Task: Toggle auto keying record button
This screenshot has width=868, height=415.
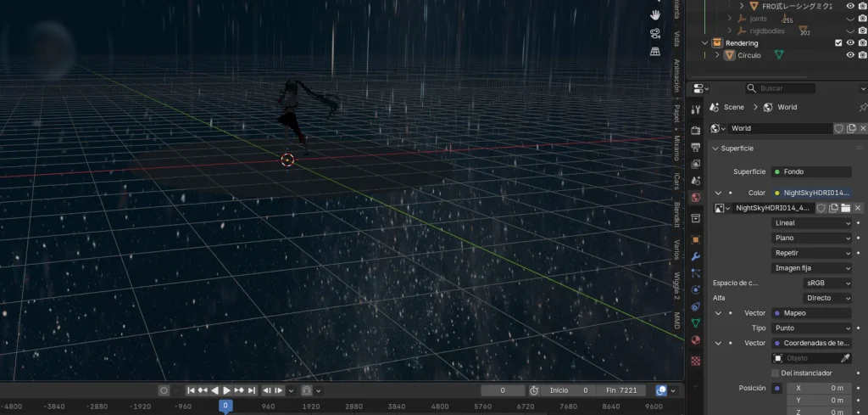Action: [x=164, y=390]
